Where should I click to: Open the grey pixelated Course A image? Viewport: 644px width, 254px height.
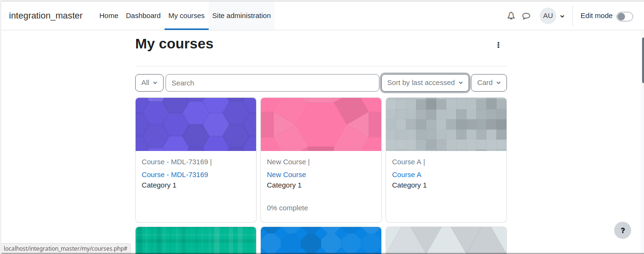tap(446, 124)
